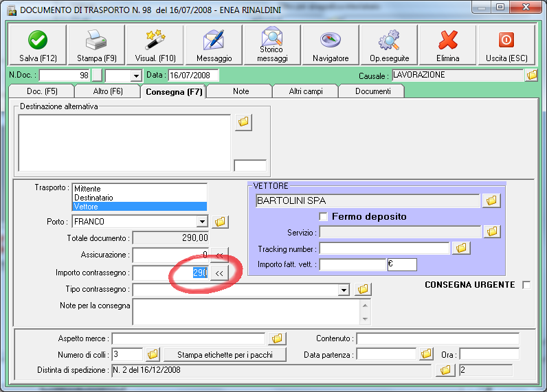Viewport: 547px width, 392px height.
Task: Launch the Navigatore compass tool
Action: [331, 45]
